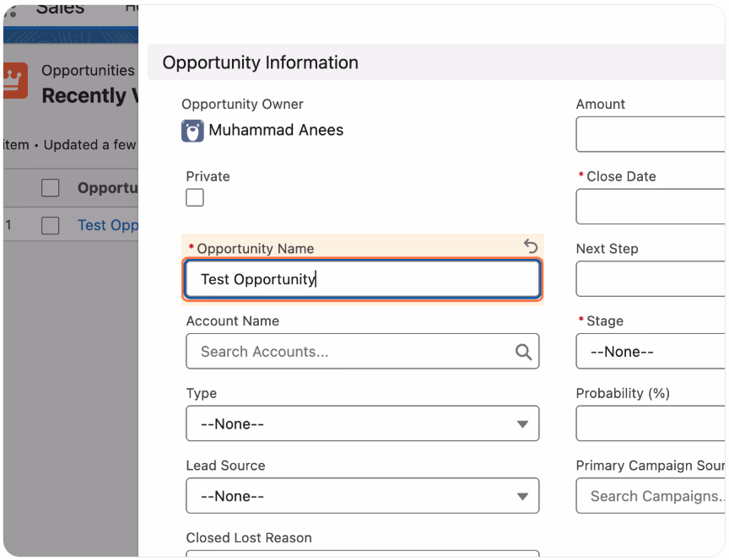Click the app launcher dots icon
This screenshot has width=729, height=560.
tap(11, 11)
